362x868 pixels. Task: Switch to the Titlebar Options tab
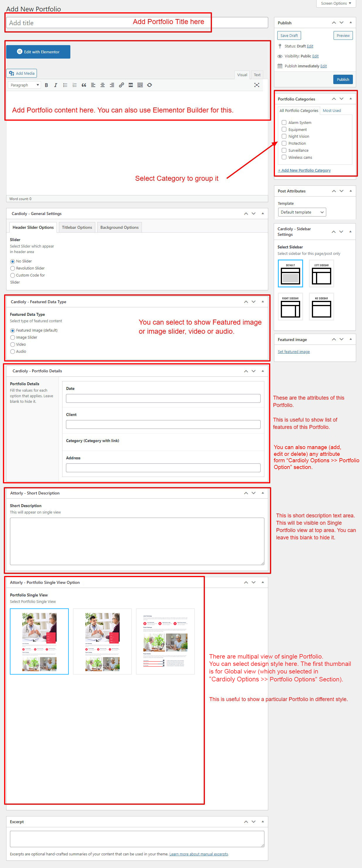tap(77, 227)
